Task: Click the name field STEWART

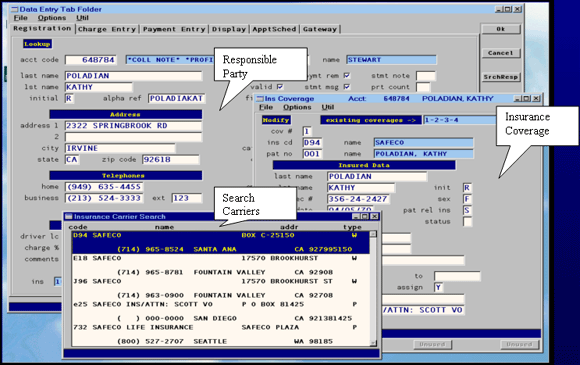Action: [391, 60]
